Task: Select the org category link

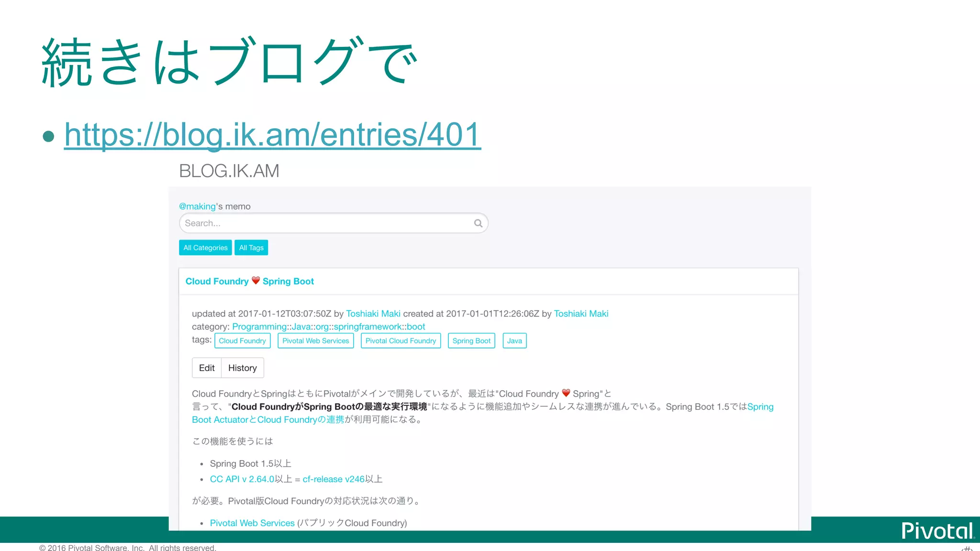Action: [322, 327]
